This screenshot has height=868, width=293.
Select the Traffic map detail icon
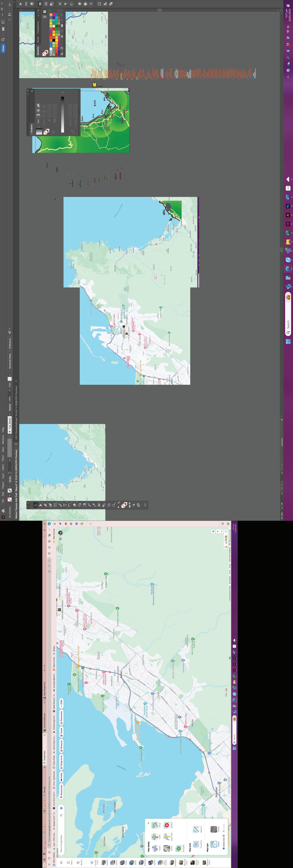pos(155,837)
